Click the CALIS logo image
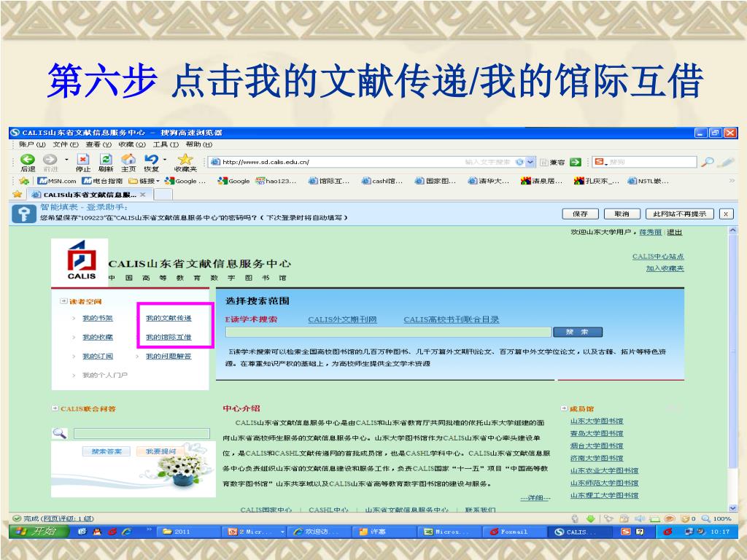This screenshot has height=560, width=747. (x=81, y=260)
